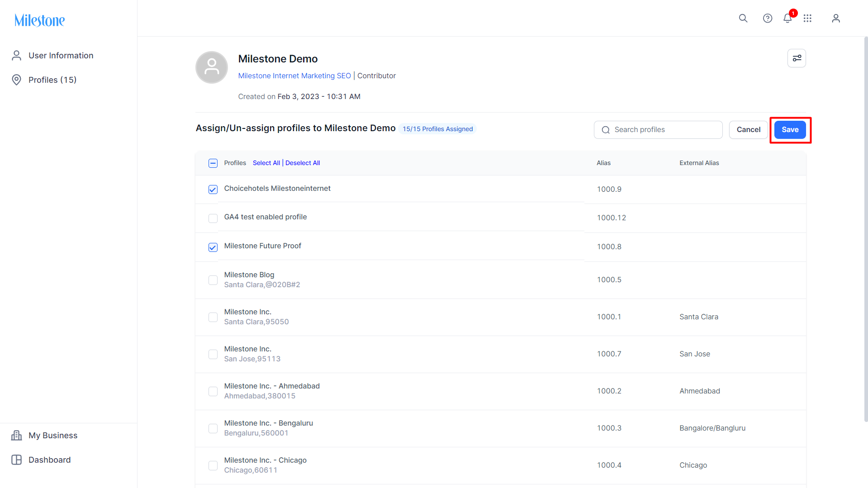Viewport: 868px width, 488px height.
Task: Click the page vertical scrollbar
Action: point(866,229)
